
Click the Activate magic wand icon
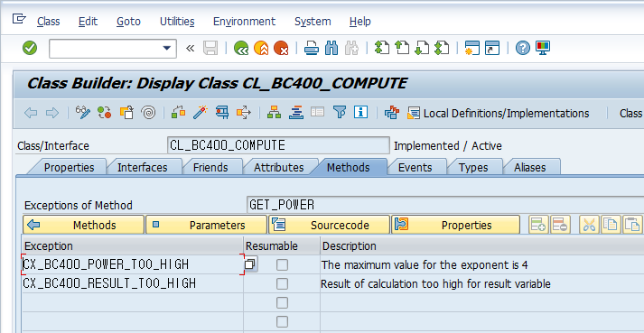tap(201, 113)
